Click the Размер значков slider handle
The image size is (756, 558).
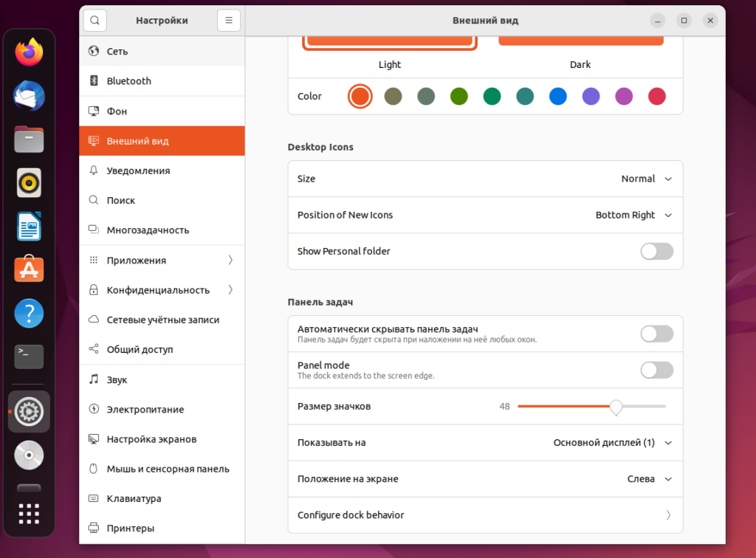[x=616, y=406]
